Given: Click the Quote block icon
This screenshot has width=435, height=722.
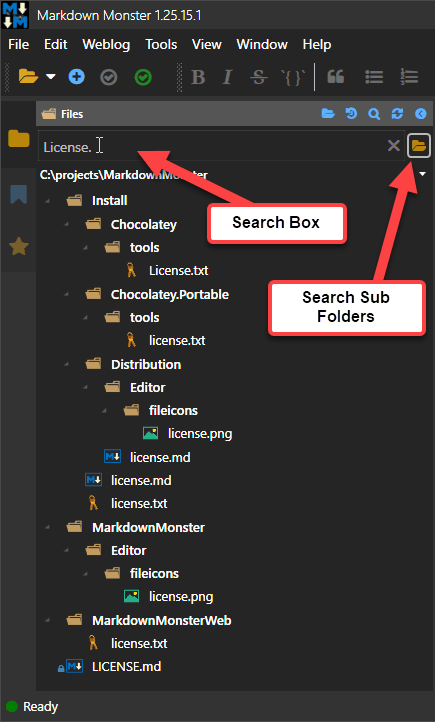Looking at the screenshot, I should pyautogui.click(x=336, y=76).
